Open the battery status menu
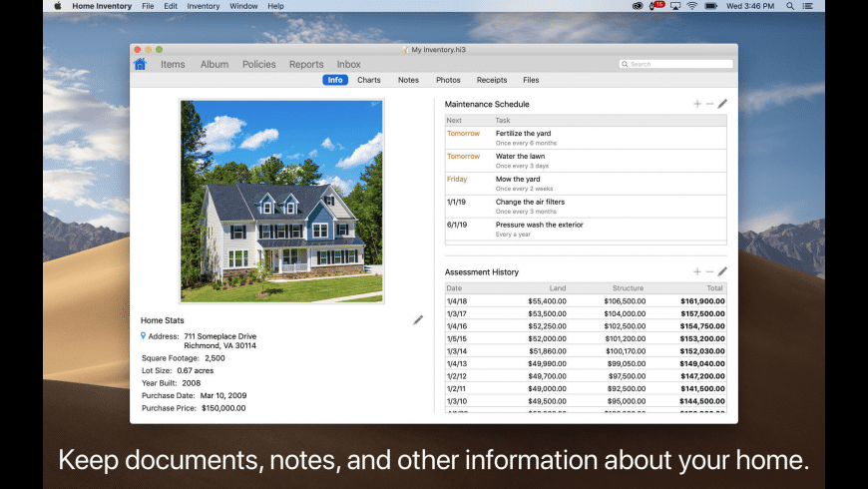 pos(710,6)
